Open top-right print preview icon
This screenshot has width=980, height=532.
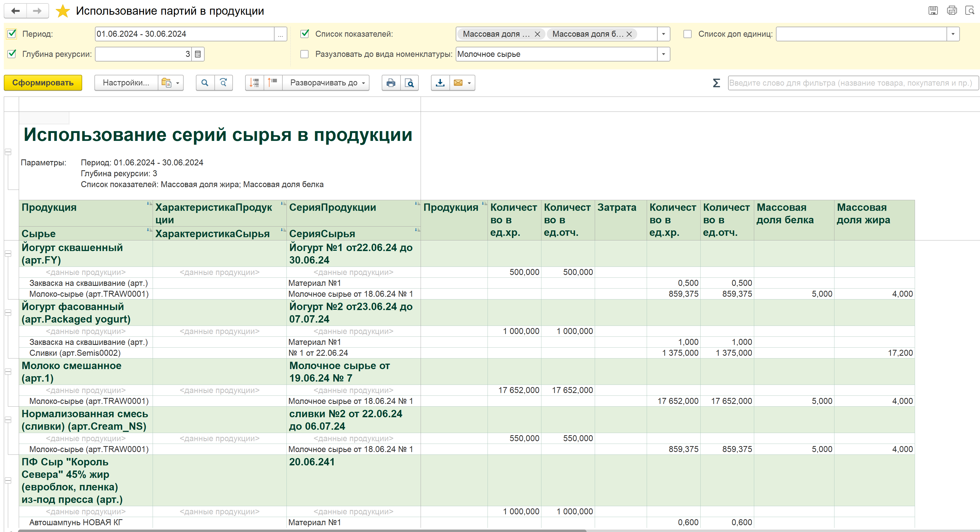pyautogui.click(x=970, y=11)
